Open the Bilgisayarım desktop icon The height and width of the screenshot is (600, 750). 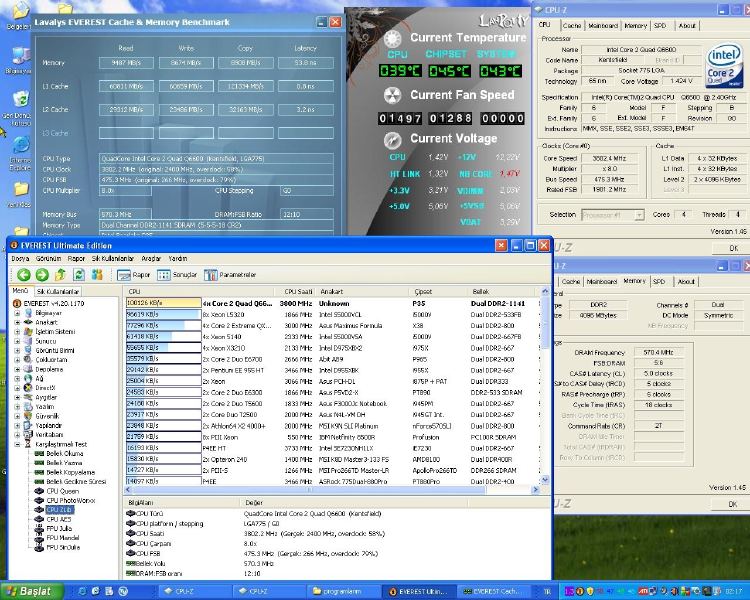[x=20, y=56]
